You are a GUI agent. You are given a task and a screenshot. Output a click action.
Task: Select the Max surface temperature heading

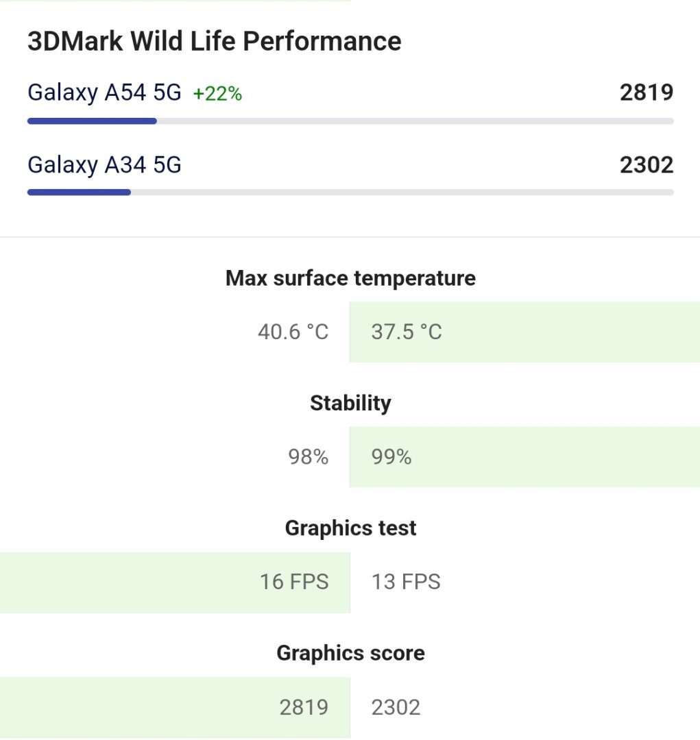[x=350, y=278]
